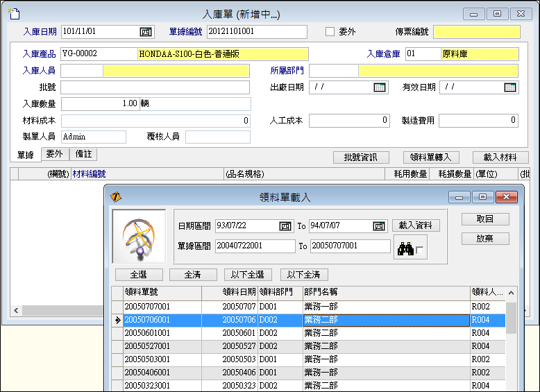The width and height of the screenshot is (540, 392).
Task: Click the 領料單載入 dialog title icon
Action: [116, 197]
